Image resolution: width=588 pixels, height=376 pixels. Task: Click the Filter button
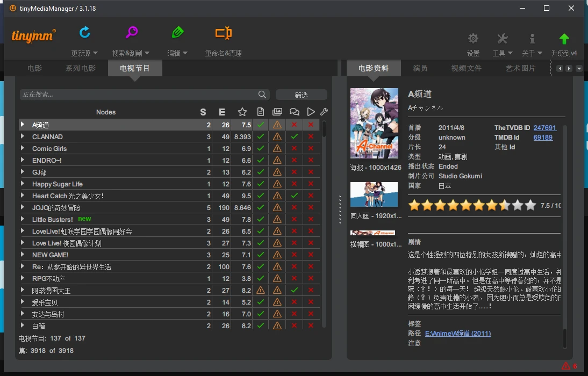tap(301, 95)
